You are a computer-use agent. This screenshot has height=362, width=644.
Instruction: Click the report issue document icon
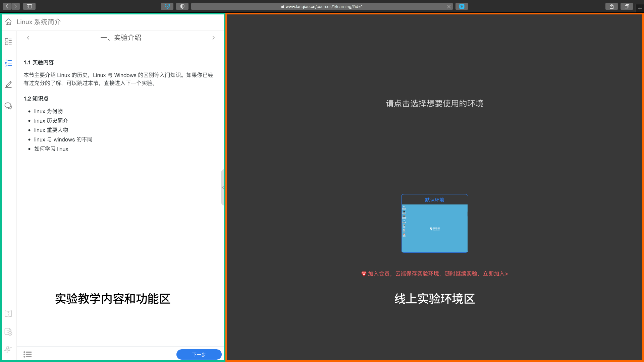(x=8, y=331)
